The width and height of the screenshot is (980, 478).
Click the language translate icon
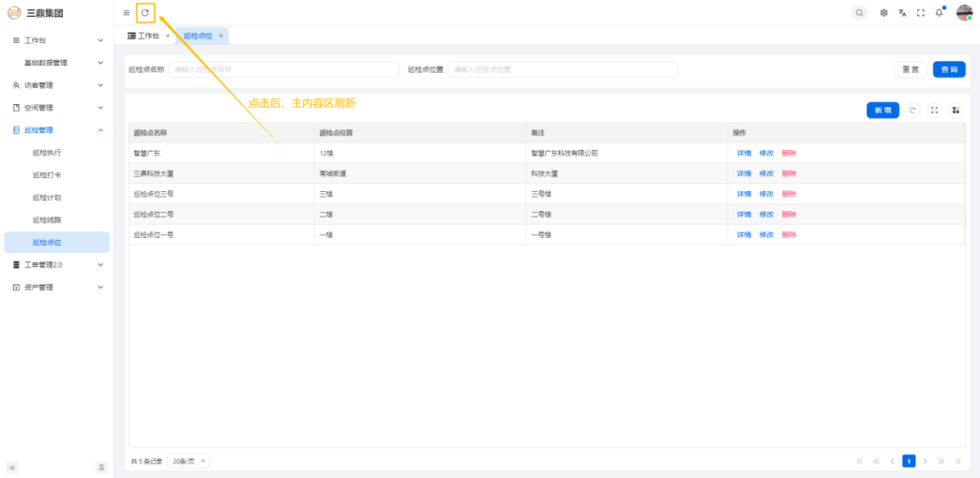[902, 13]
